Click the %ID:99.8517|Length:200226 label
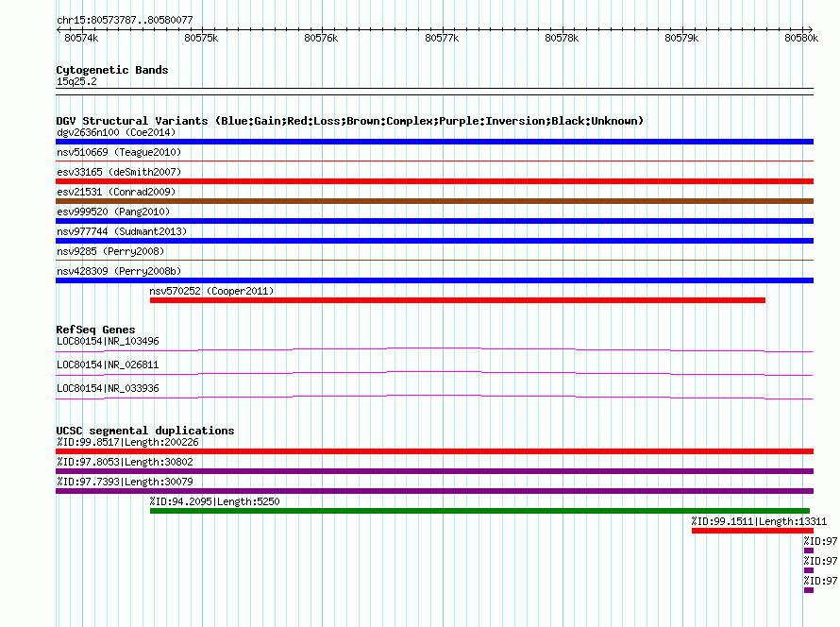This screenshot has height=627, width=840. pyautogui.click(x=127, y=442)
